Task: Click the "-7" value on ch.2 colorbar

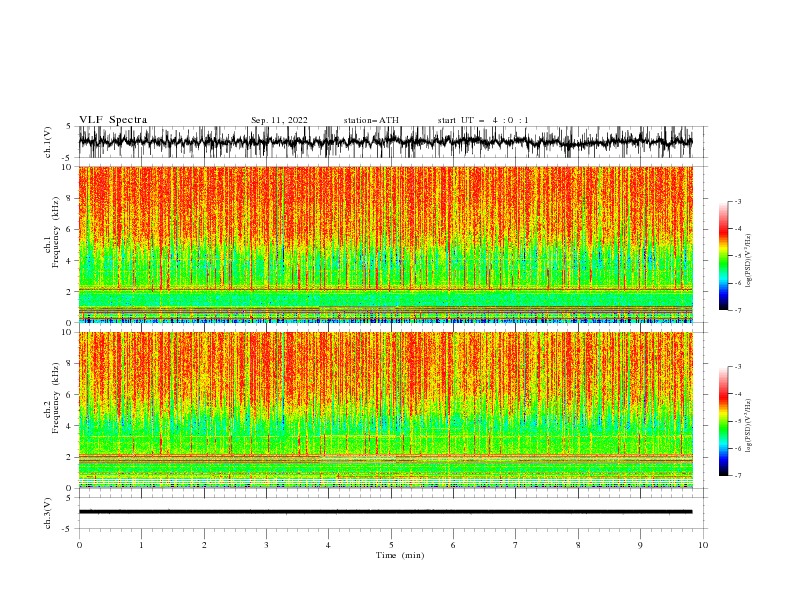Action: (738, 476)
